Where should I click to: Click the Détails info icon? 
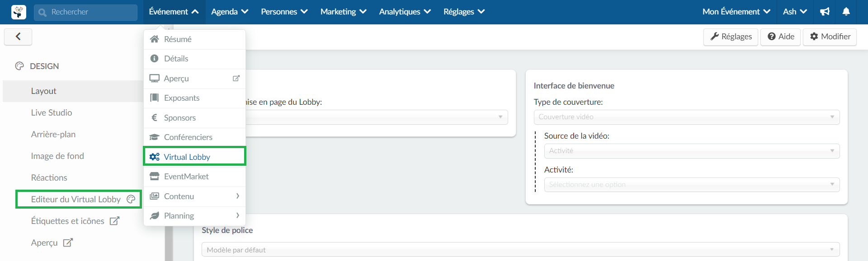pos(154,58)
